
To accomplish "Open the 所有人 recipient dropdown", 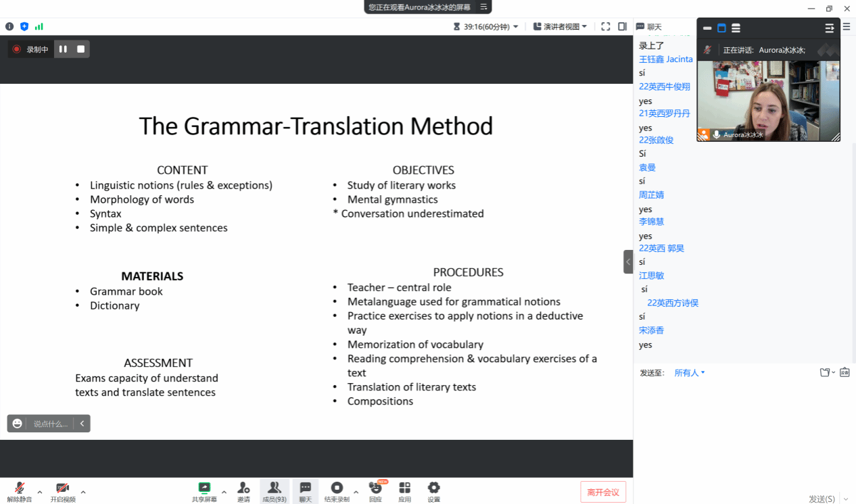I will [x=689, y=373].
